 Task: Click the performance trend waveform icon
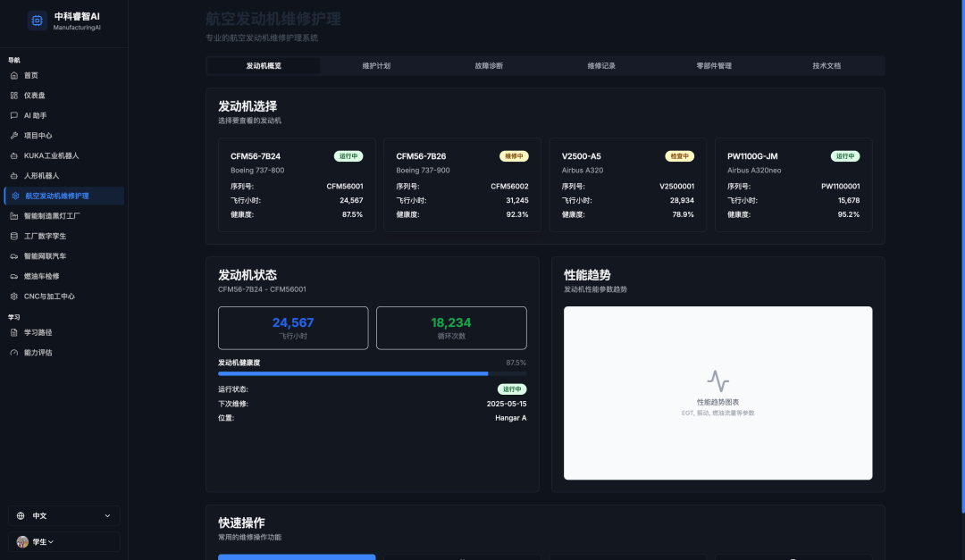(717, 381)
